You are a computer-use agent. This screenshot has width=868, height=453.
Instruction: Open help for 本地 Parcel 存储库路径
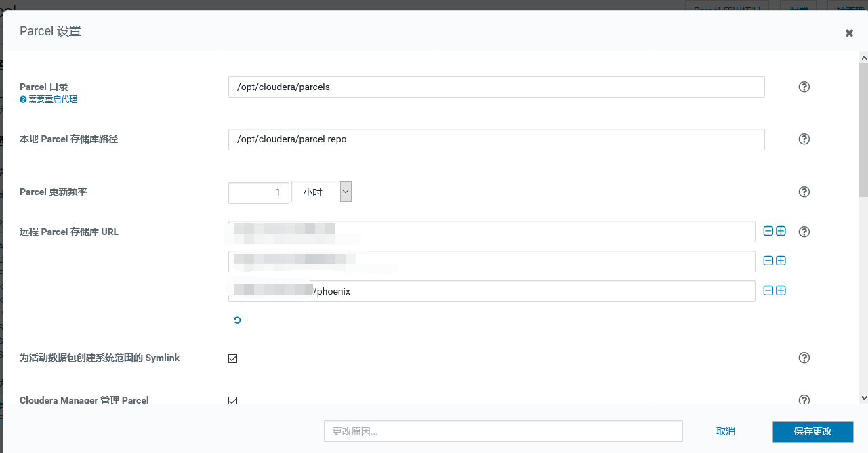pyautogui.click(x=804, y=139)
